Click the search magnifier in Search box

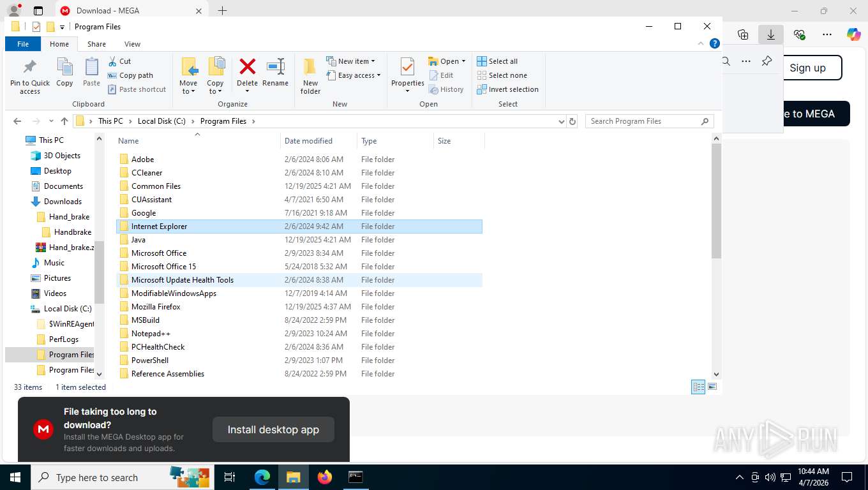point(705,121)
